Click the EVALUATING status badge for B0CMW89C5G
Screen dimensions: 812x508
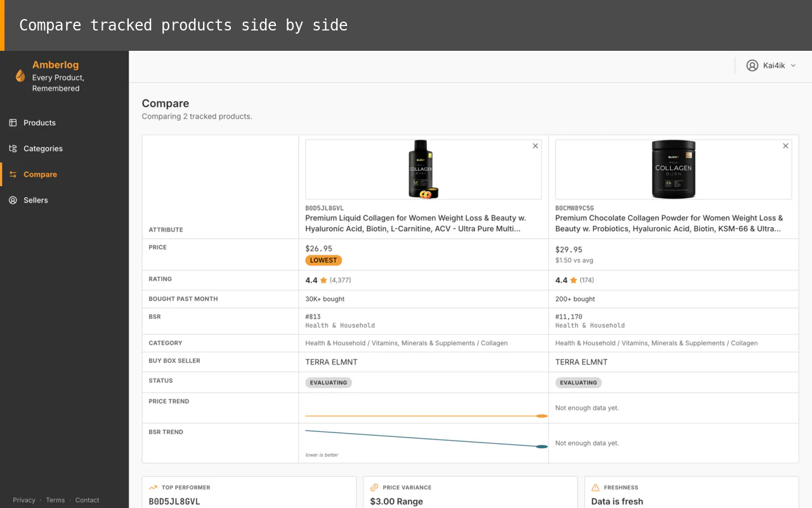[x=579, y=383]
